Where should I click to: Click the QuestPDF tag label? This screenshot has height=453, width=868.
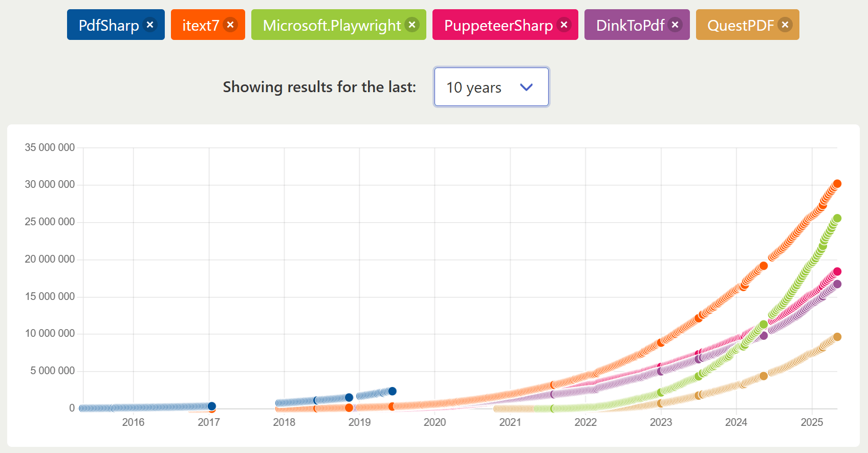(741, 25)
